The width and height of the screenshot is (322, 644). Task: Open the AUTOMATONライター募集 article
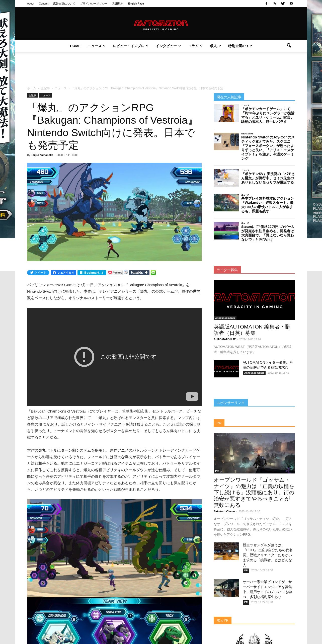pyautogui.click(x=268, y=365)
